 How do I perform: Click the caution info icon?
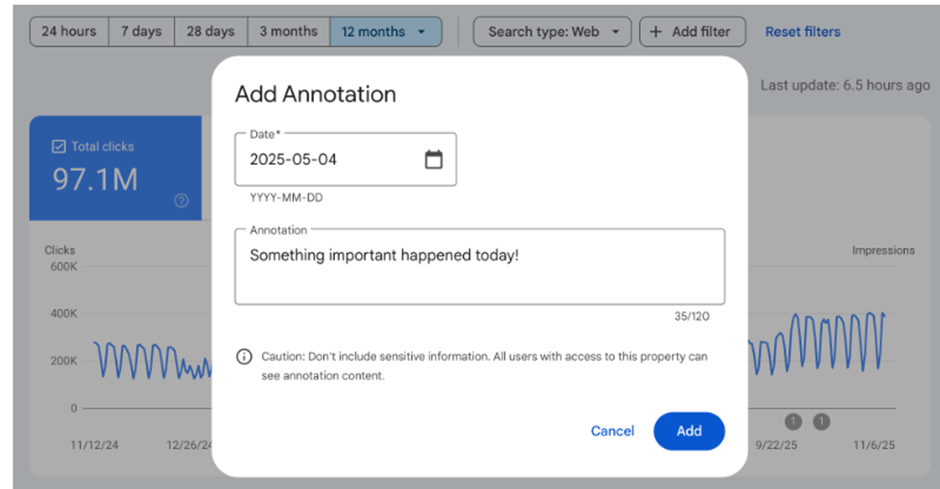244,357
